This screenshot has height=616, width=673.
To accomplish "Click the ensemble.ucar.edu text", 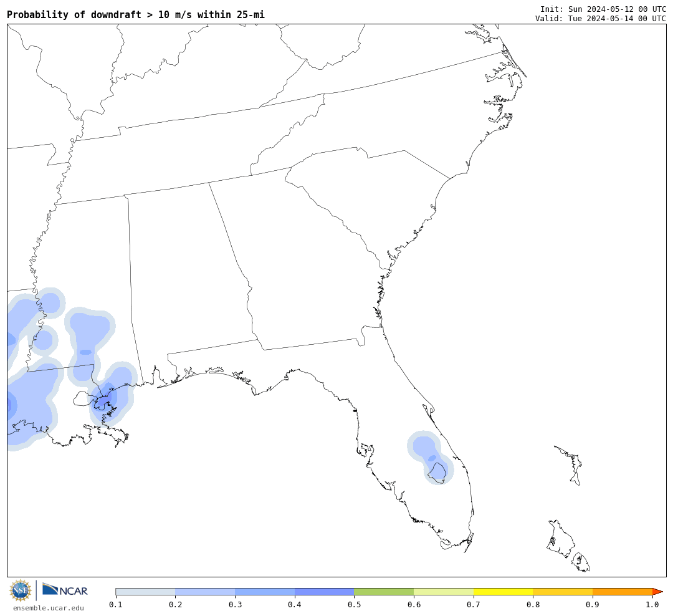I will tap(49, 608).
